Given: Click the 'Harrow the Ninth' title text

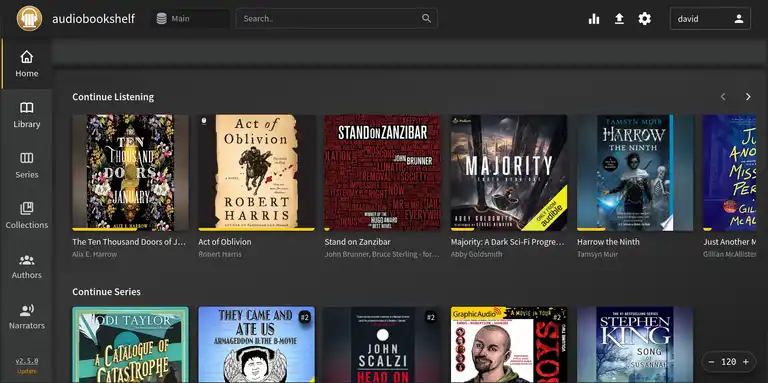Looking at the screenshot, I should tap(608, 242).
